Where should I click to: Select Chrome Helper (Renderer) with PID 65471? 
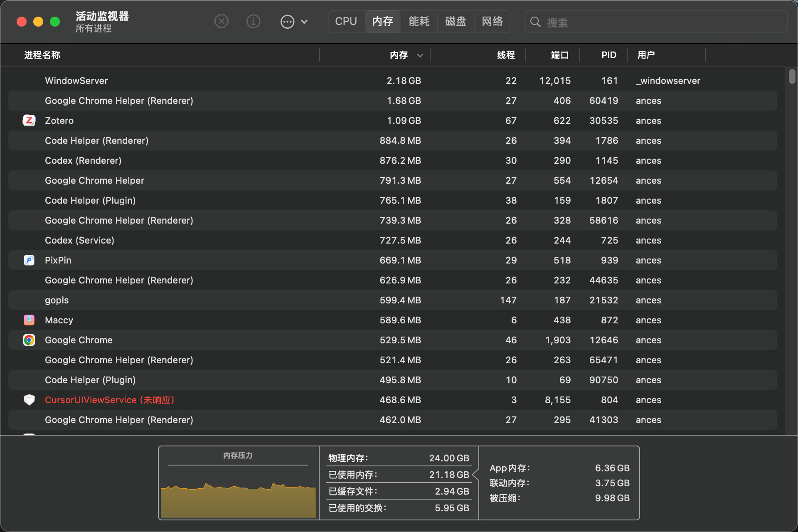tap(393, 360)
